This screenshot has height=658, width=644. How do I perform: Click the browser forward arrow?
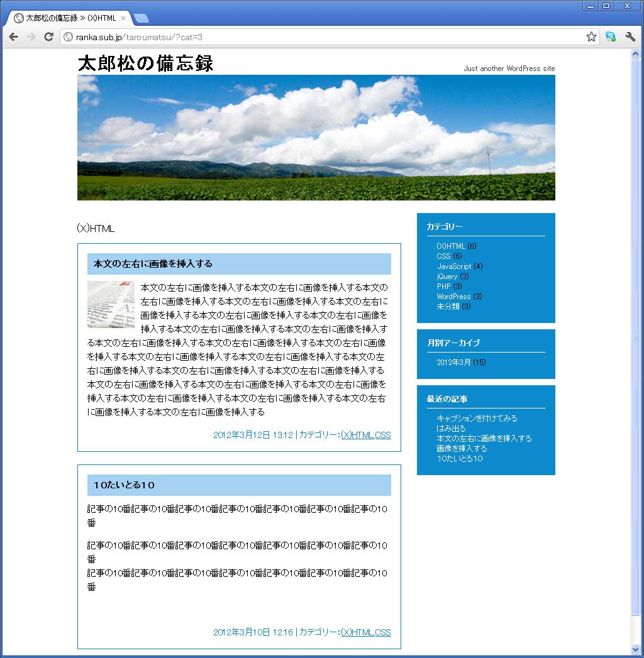[x=31, y=37]
